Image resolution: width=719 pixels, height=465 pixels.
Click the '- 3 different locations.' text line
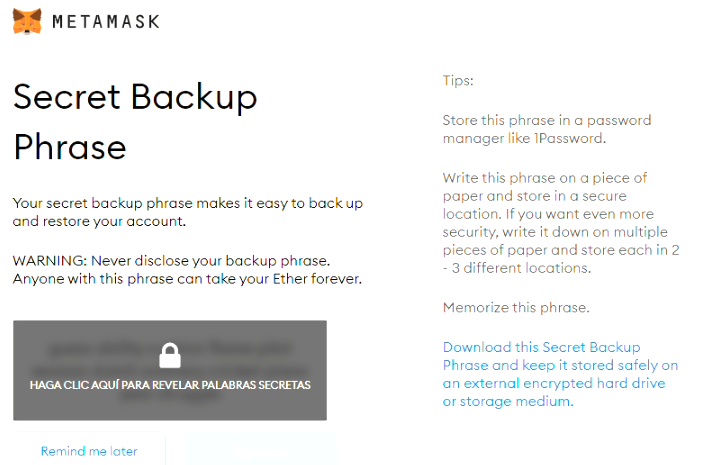[x=517, y=268]
